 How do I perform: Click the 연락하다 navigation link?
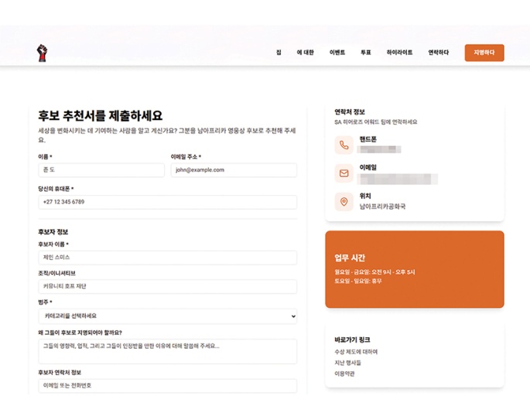(439, 53)
